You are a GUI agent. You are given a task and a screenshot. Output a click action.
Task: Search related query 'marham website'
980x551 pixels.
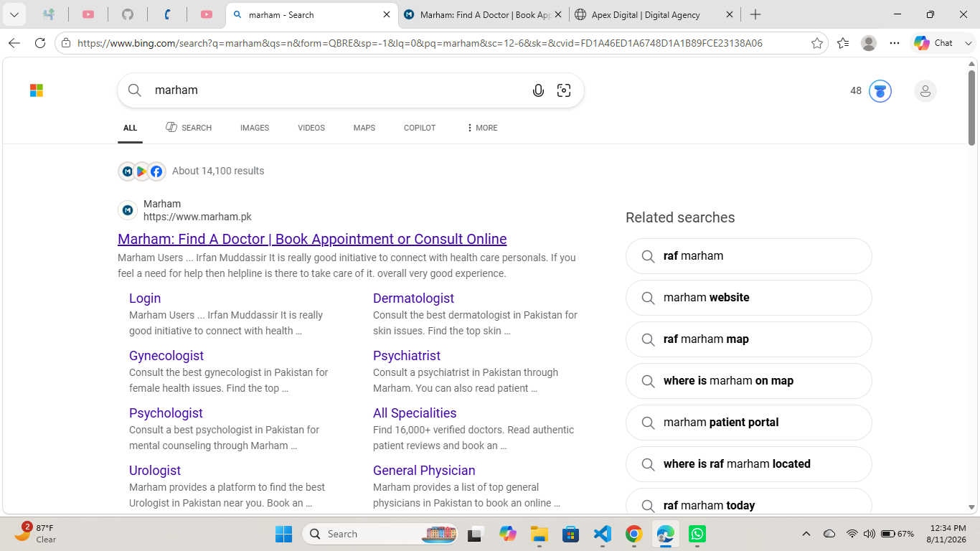coord(749,298)
